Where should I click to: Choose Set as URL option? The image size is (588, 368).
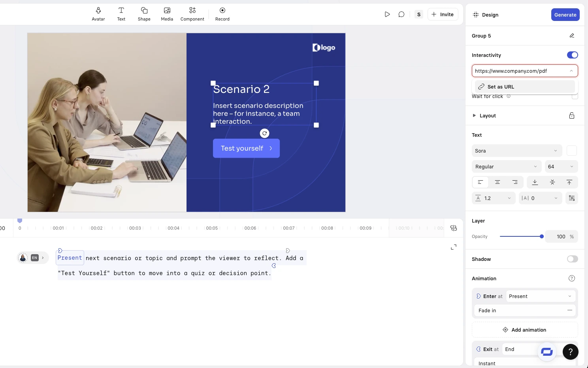[x=525, y=87]
